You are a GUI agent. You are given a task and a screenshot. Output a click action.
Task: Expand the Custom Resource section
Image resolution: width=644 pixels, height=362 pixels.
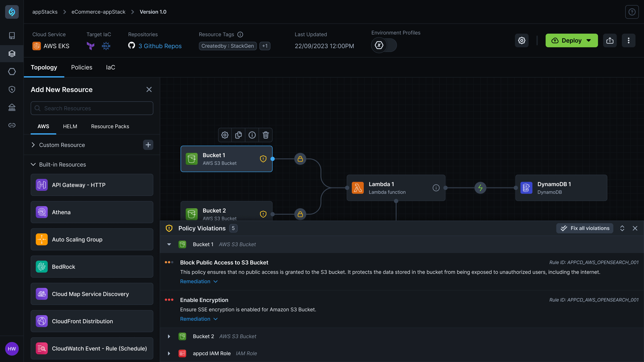click(33, 145)
